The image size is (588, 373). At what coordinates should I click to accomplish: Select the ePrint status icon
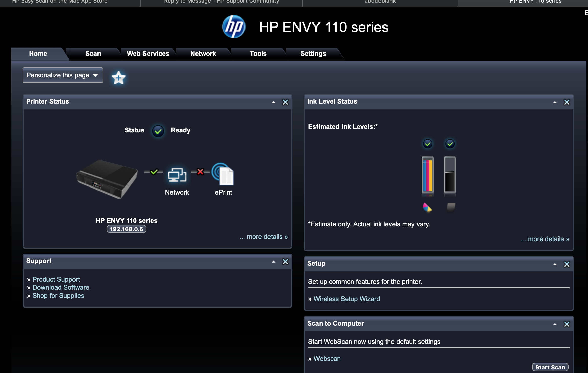[223, 174]
